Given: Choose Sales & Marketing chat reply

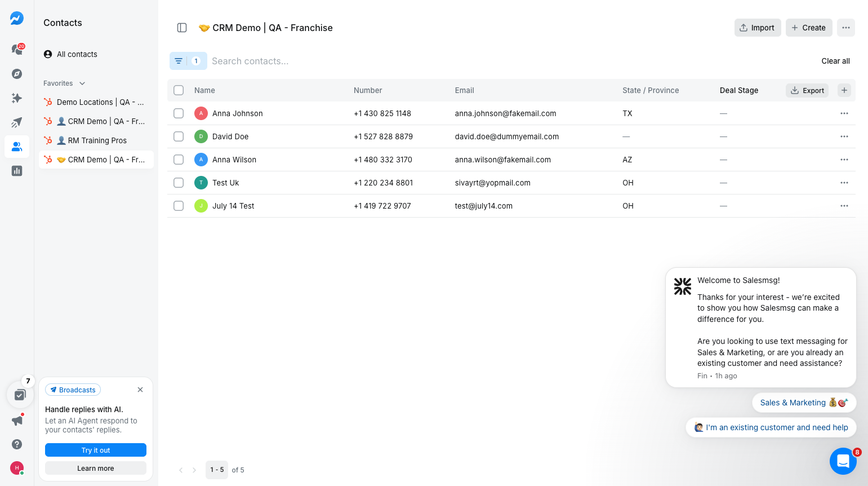Looking at the screenshot, I should click(804, 403).
